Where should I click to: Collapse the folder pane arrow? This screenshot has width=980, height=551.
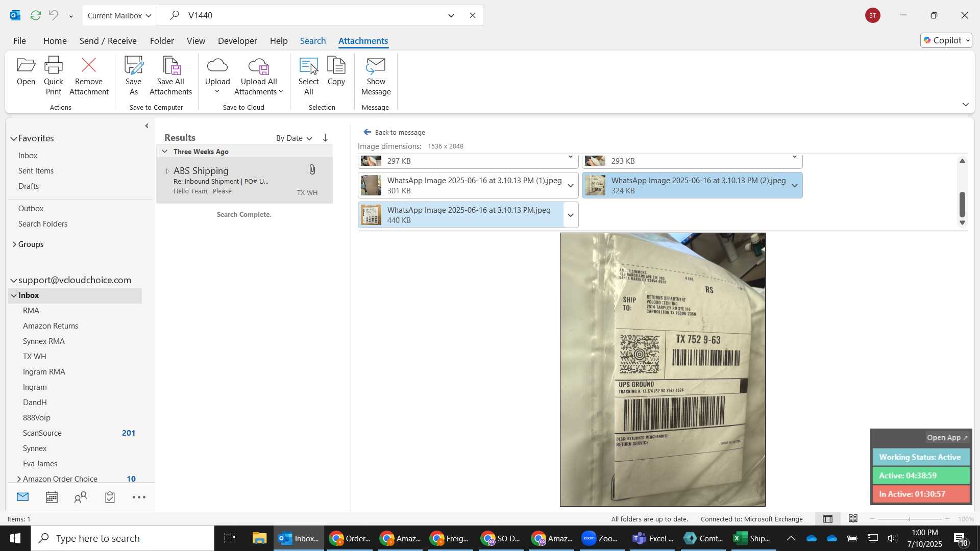click(x=146, y=126)
